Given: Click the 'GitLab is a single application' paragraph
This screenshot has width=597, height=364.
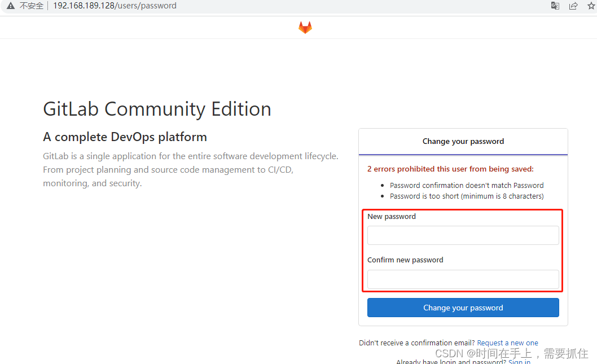Looking at the screenshot, I should tap(191, 170).
